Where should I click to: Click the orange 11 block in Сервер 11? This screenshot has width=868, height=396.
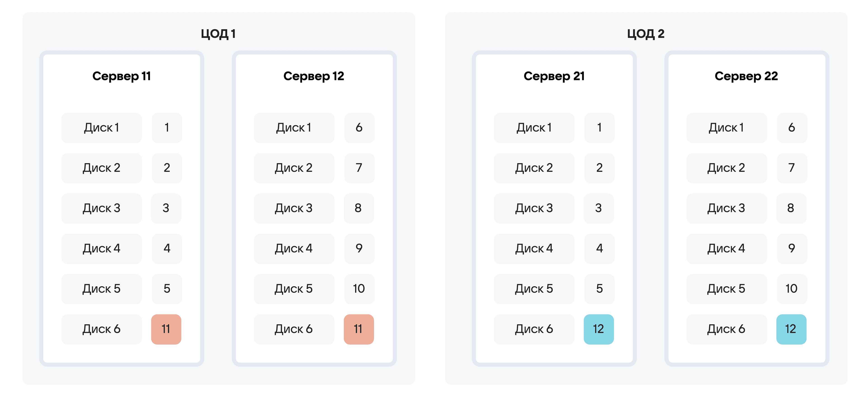point(166,329)
